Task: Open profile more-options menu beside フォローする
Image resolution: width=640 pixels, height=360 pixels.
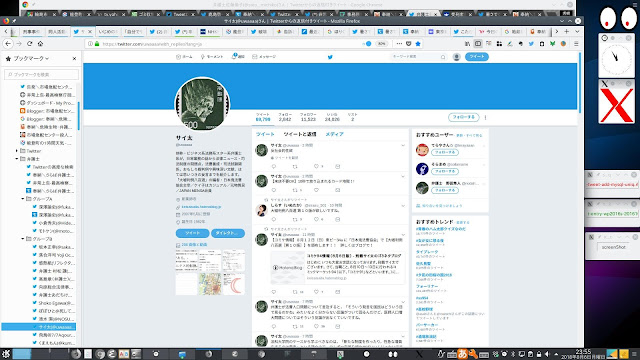Action: pos(485,118)
